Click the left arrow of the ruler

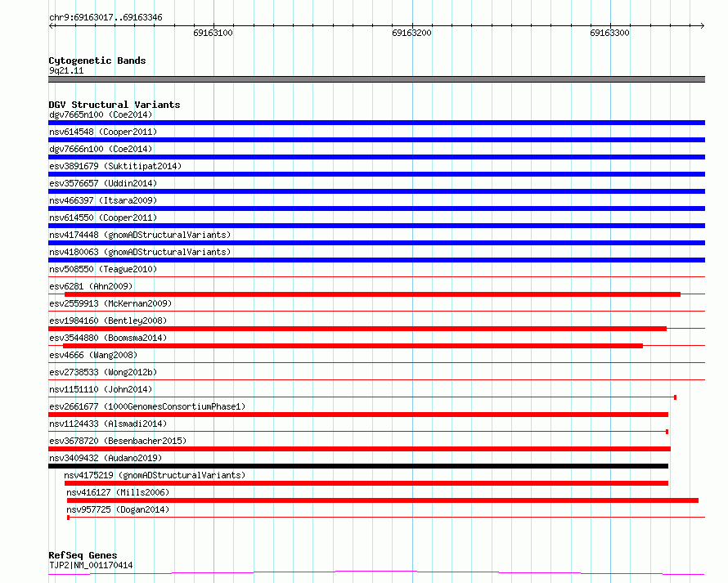[51, 25]
